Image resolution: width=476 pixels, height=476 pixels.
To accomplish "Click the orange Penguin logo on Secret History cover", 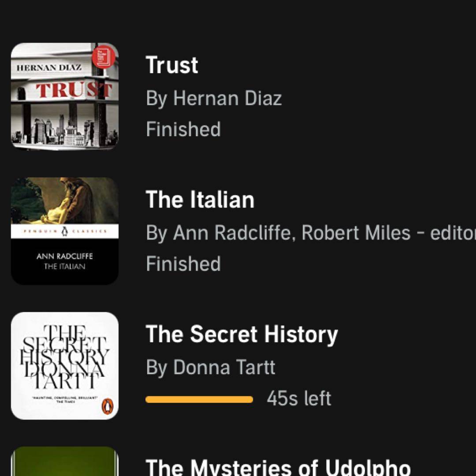I will [106, 406].
